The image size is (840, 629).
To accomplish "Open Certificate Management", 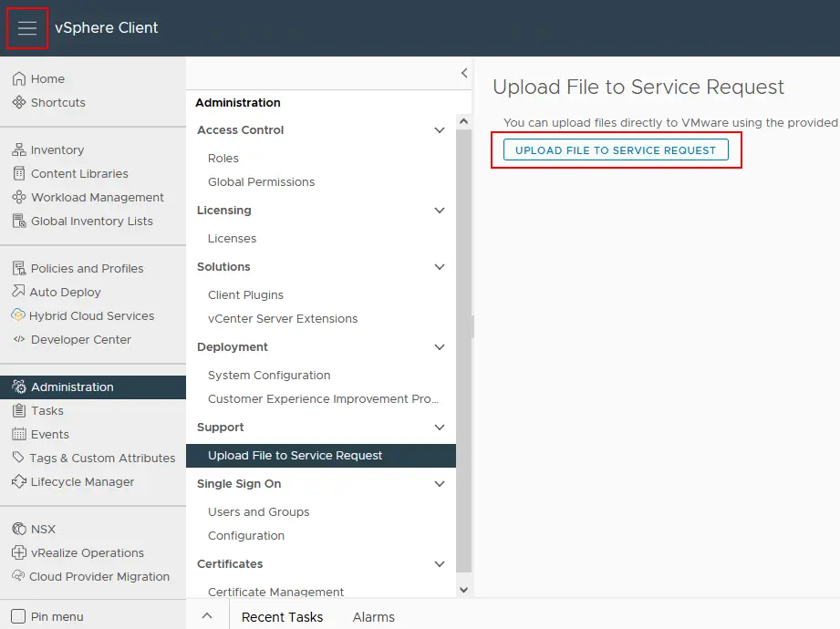I will pyautogui.click(x=275, y=592).
